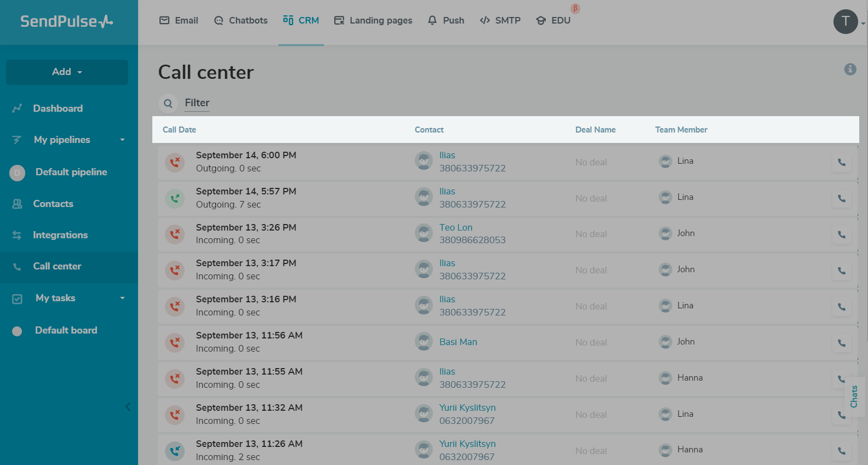Click the Integrations arrows icon in sidebar

pyautogui.click(x=17, y=235)
